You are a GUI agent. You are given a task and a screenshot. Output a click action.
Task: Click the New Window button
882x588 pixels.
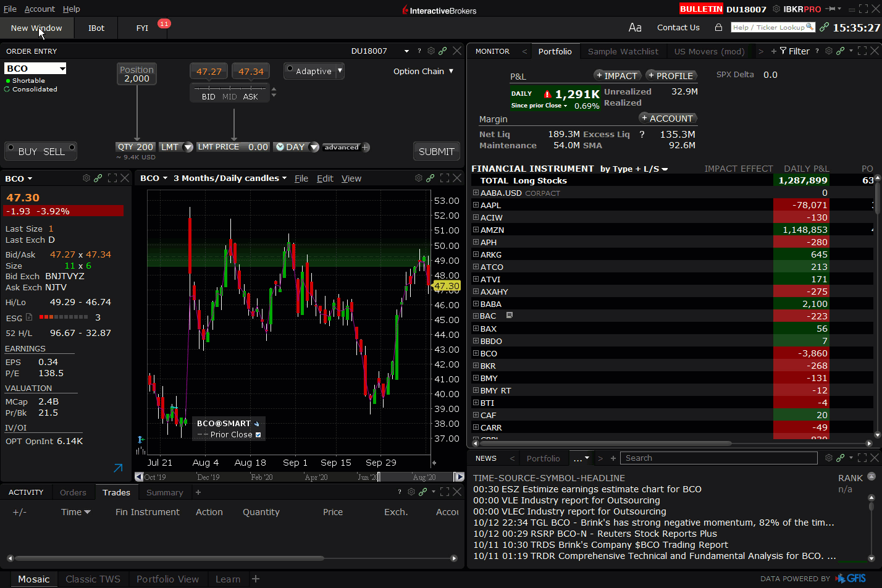point(36,28)
